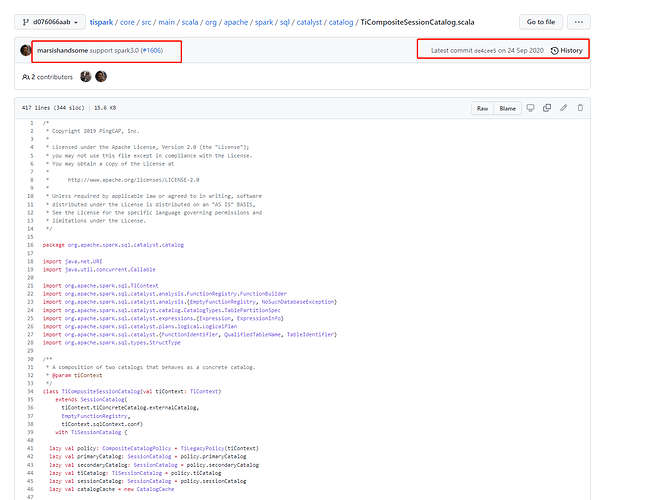Click the Apache license URL comment line
The height and width of the screenshot is (500, 659).
[x=133, y=180]
